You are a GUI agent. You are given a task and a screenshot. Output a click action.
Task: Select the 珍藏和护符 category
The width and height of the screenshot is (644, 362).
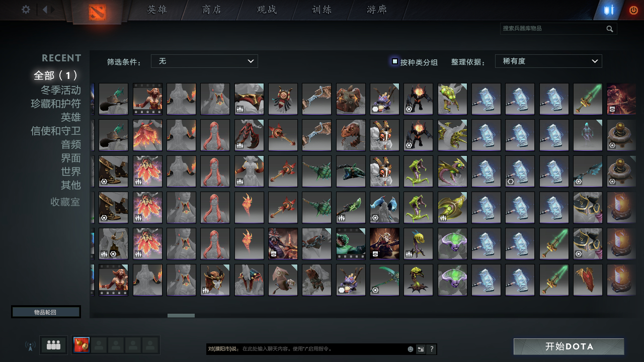click(x=56, y=104)
